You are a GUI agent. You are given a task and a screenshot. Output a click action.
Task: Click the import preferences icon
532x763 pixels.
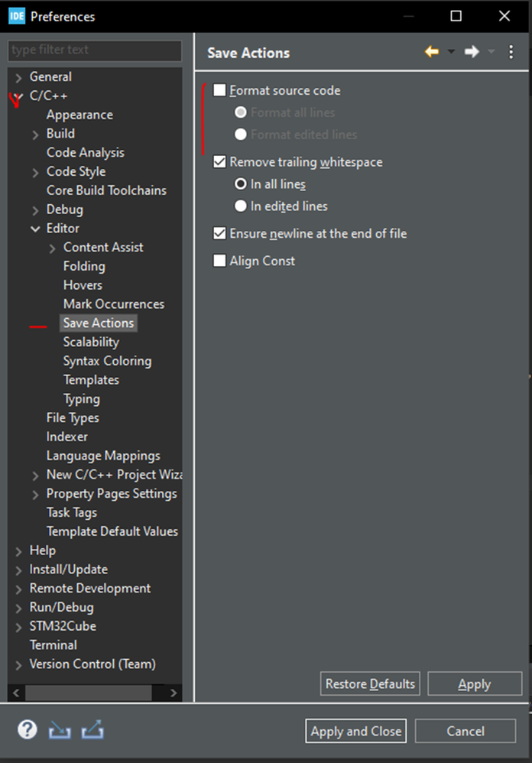coord(60,731)
